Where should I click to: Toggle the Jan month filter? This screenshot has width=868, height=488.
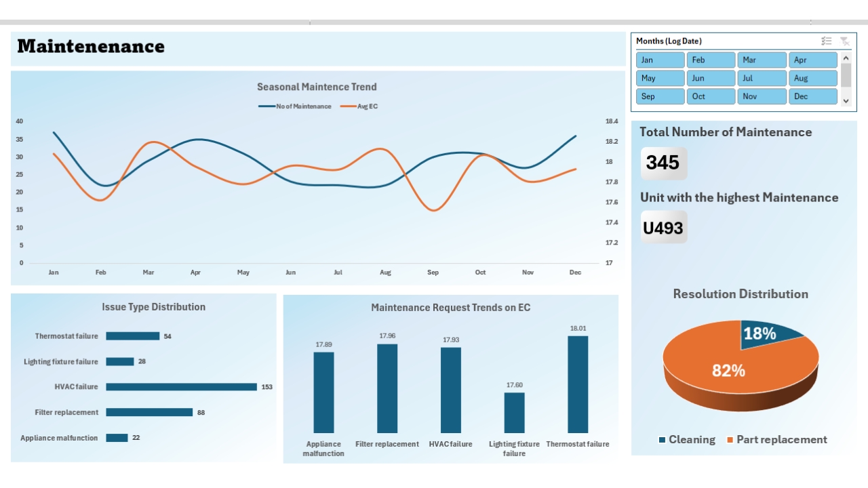[660, 60]
